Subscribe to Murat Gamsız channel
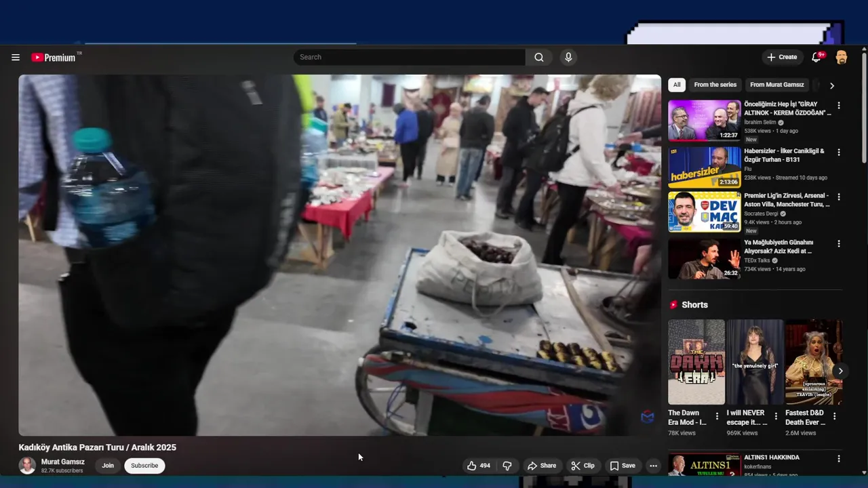 pyautogui.click(x=144, y=466)
